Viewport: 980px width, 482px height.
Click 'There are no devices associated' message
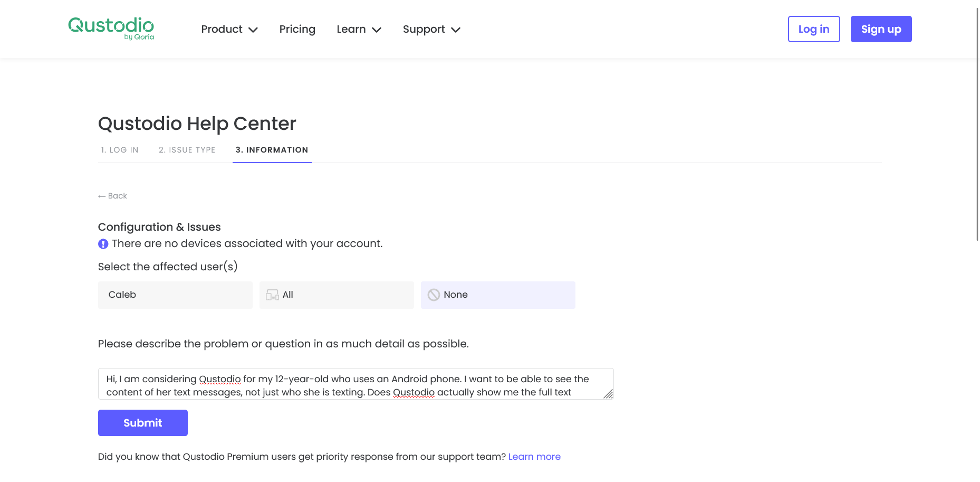(x=247, y=243)
